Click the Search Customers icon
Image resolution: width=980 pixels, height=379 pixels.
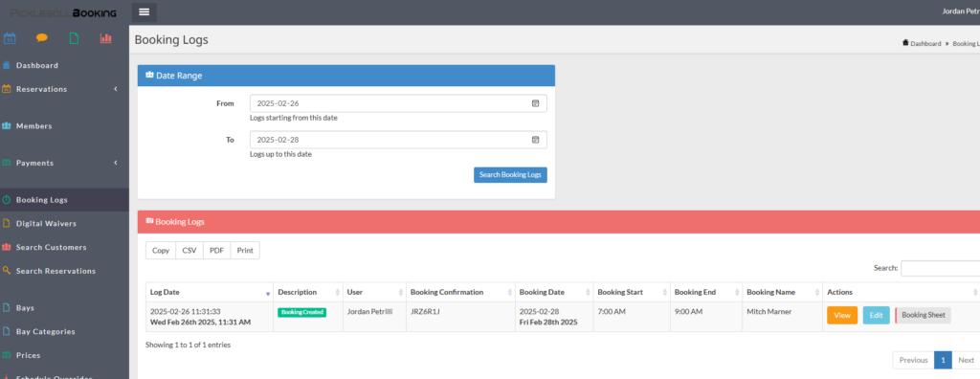[7, 247]
